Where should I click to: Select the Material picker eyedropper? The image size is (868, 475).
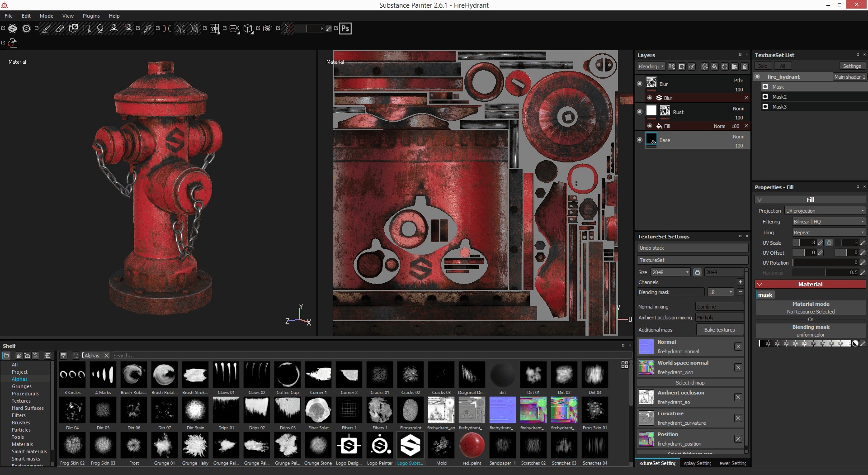(147, 28)
